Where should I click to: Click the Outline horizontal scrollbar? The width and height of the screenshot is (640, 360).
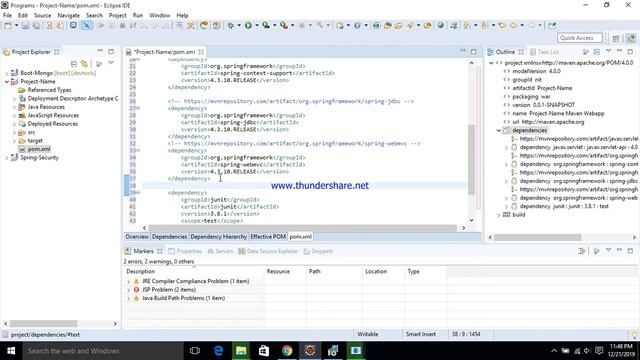point(538,237)
